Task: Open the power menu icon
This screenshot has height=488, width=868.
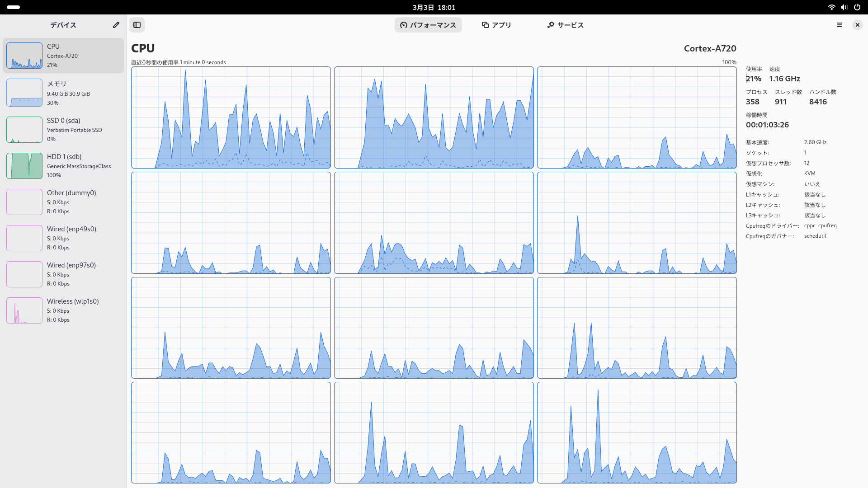Action: point(857,7)
